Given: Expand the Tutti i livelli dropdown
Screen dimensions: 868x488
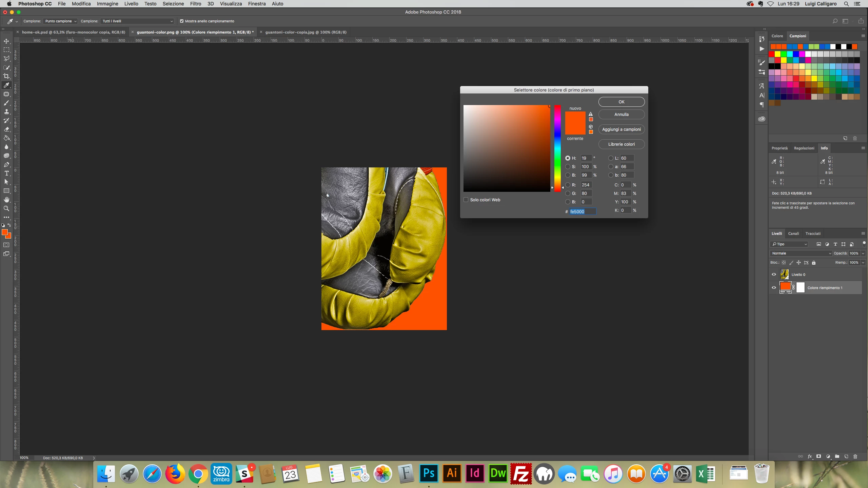Looking at the screenshot, I should (x=137, y=21).
